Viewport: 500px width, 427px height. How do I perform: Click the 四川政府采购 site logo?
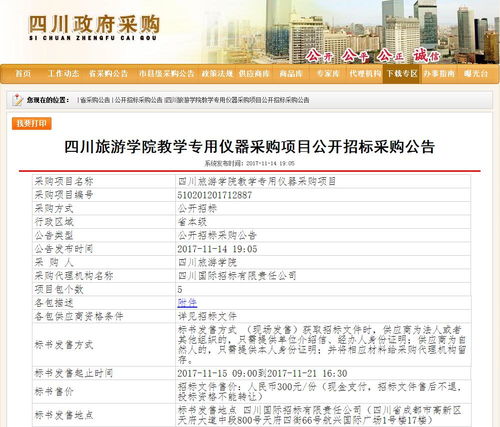(94, 28)
